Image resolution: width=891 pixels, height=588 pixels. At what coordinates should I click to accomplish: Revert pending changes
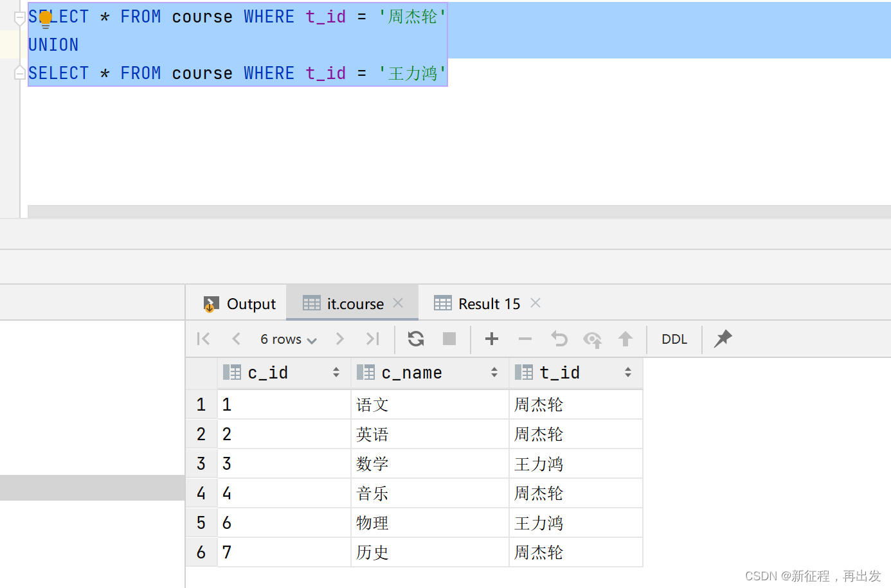559,339
